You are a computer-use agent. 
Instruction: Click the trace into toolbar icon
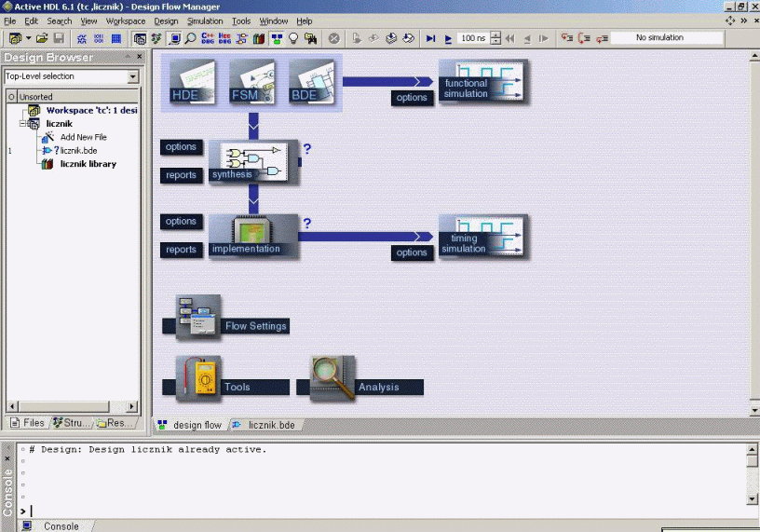click(567, 38)
